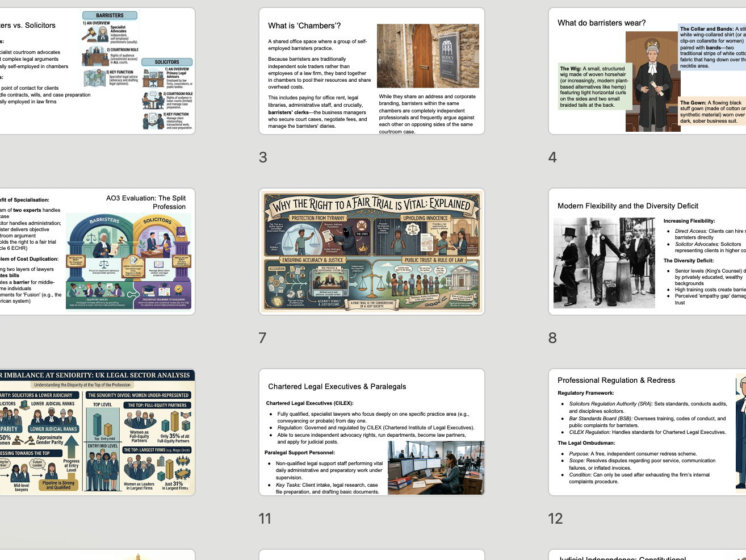Click the slide number label '7'
Image resolution: width=746 pixels, height=560 pixels.
pos(262,338)
